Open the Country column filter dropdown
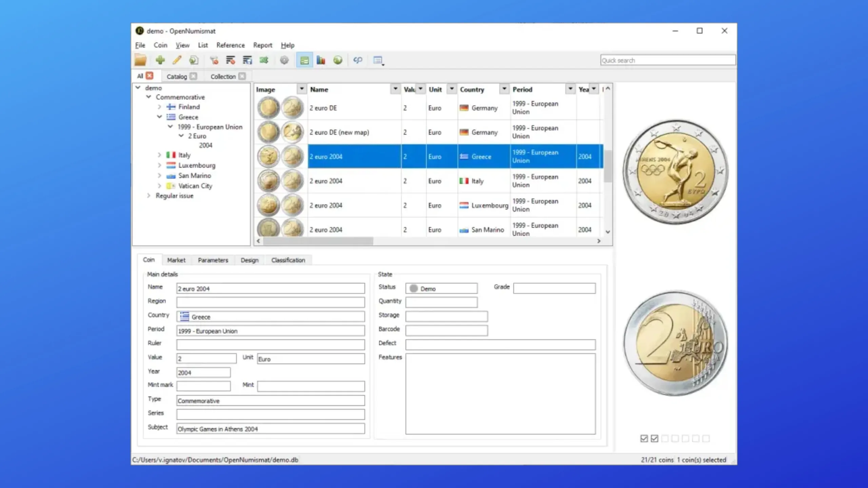 click(x=504, y=89)
